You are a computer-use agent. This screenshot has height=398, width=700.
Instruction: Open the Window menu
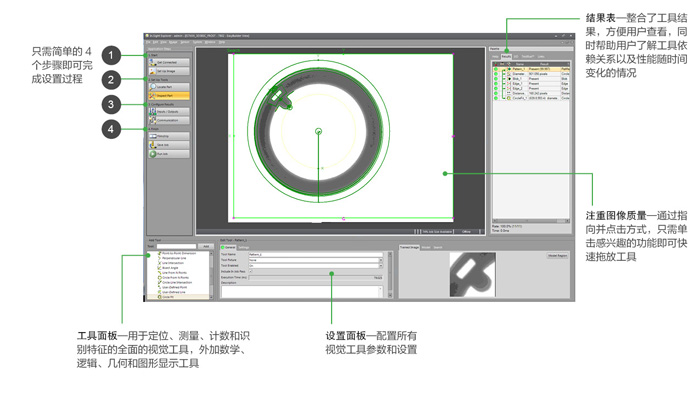point(210,42)
